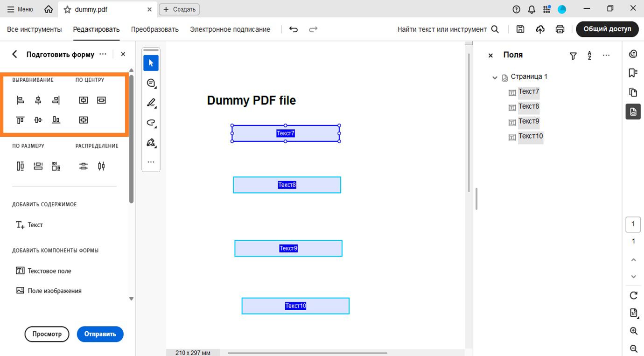The width and height of the screenshot is (644, 356).
Task: Close the Поля panel
Action: click(x=490, y=55)
